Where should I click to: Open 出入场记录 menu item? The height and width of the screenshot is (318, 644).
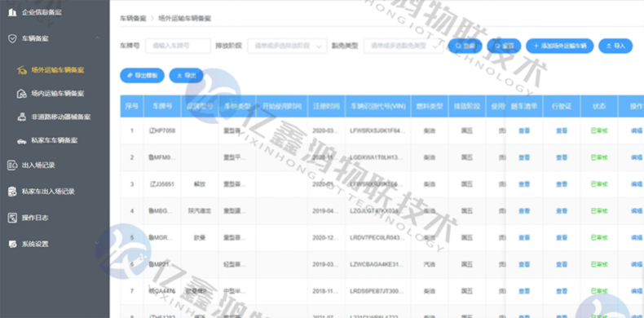coord(38,166)
